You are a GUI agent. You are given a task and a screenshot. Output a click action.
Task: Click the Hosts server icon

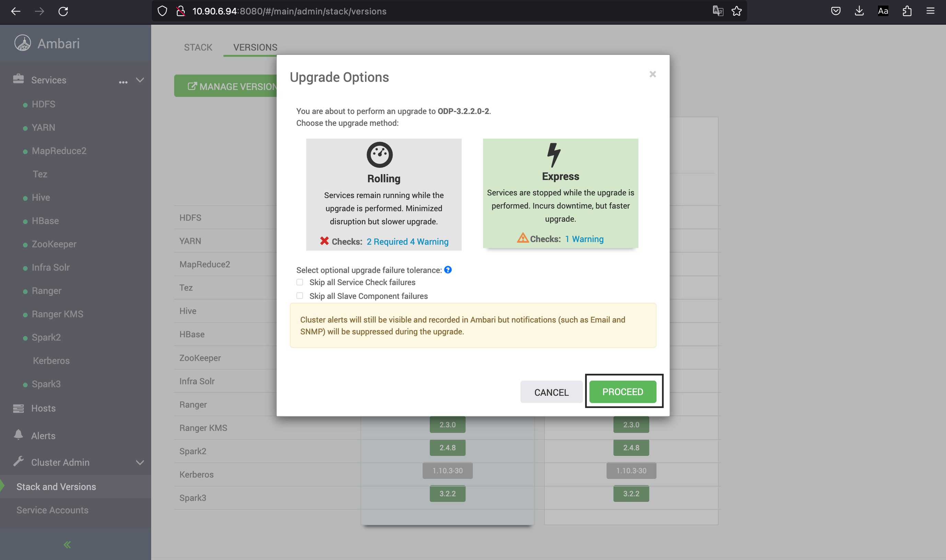(18, 408)
